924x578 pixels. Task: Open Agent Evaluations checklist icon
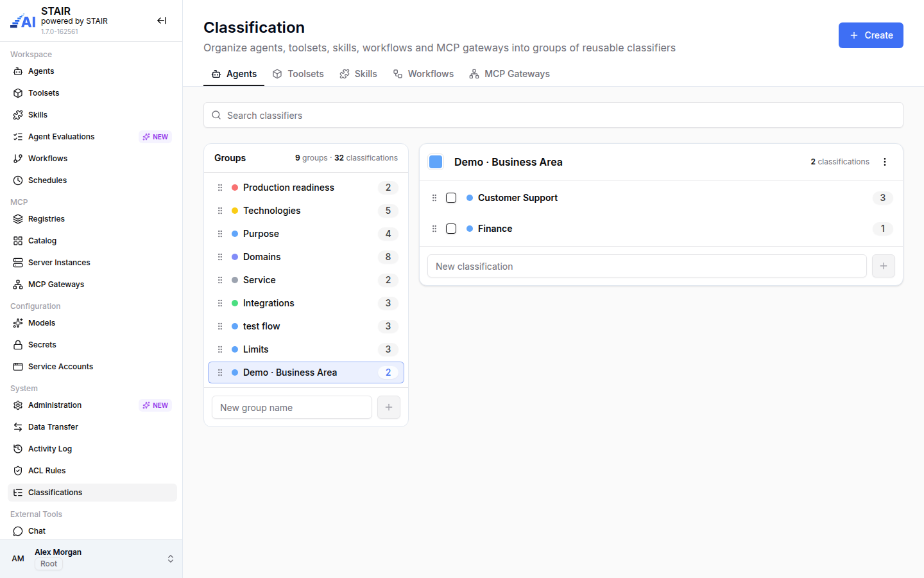(18, 137)
